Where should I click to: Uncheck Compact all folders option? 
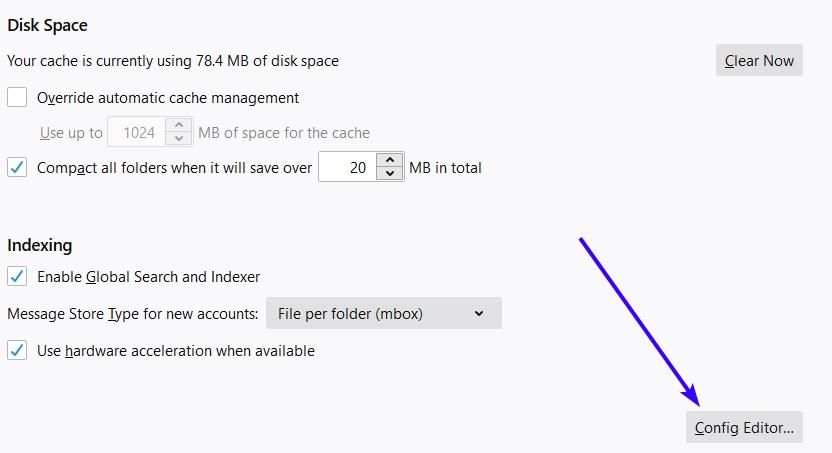point(17,168)
